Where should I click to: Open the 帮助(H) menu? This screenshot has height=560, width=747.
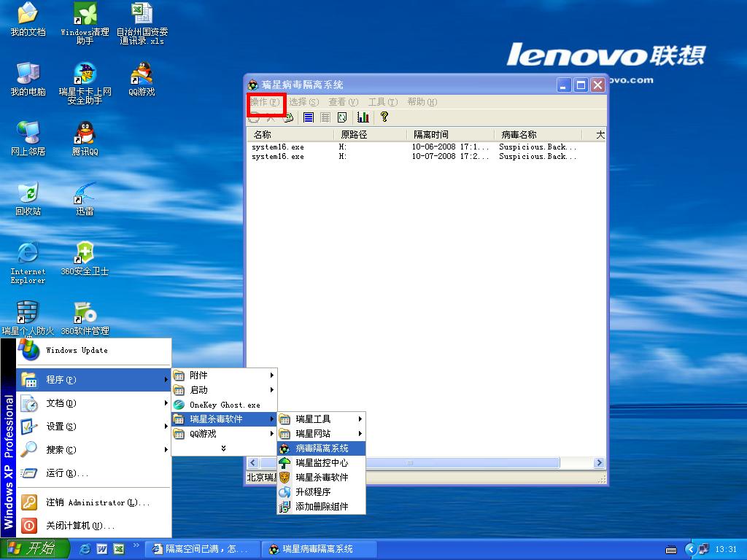422,102
